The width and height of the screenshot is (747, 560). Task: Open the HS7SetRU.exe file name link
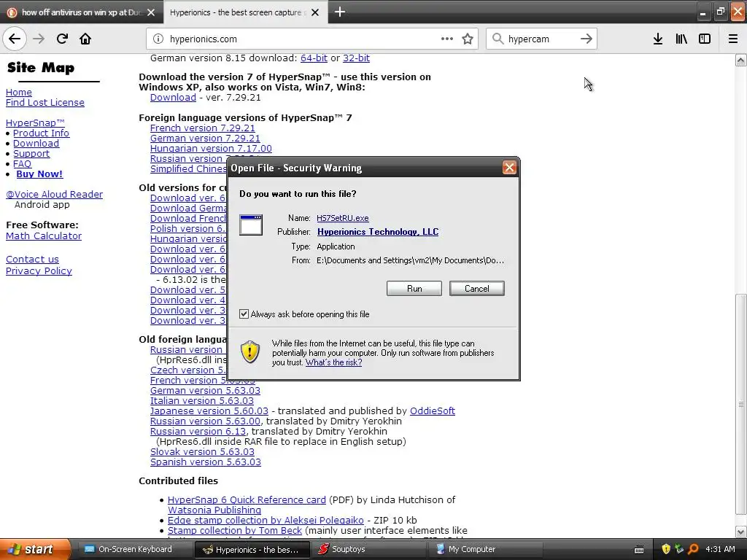[343, 218]
